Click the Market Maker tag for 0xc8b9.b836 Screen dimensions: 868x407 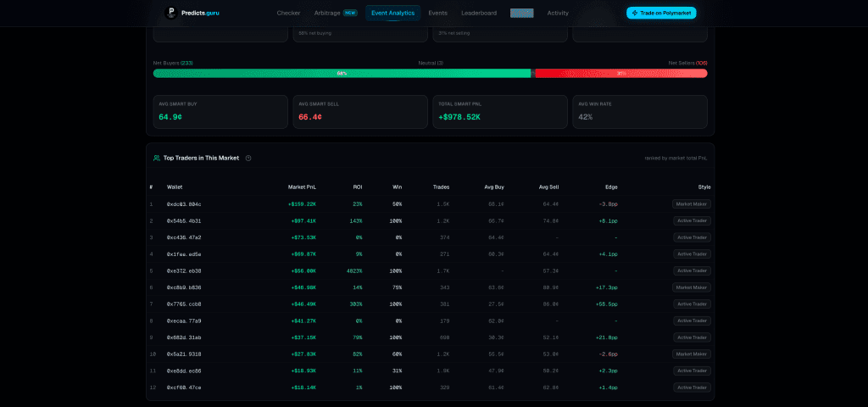(x=692, y=287)
